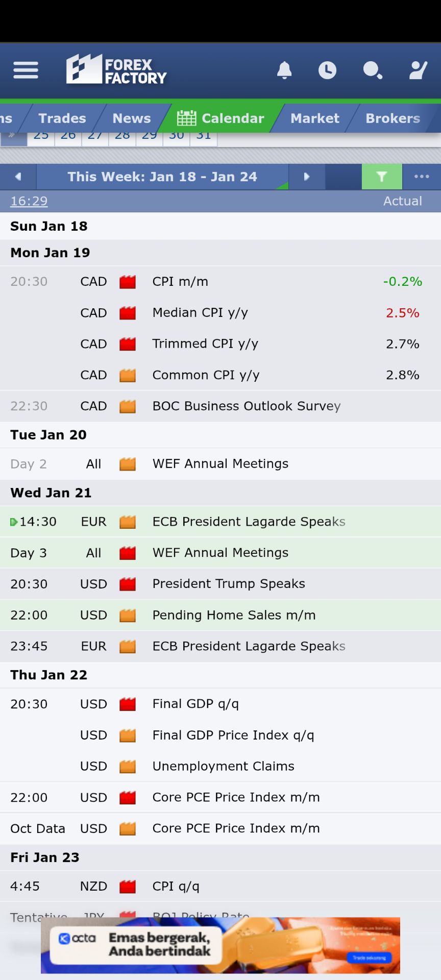The height and width of the screenshot is (980, 441).
Task: Open the CAD CPI m/m event
Action: pyautogui.click(x=180, y=282)
